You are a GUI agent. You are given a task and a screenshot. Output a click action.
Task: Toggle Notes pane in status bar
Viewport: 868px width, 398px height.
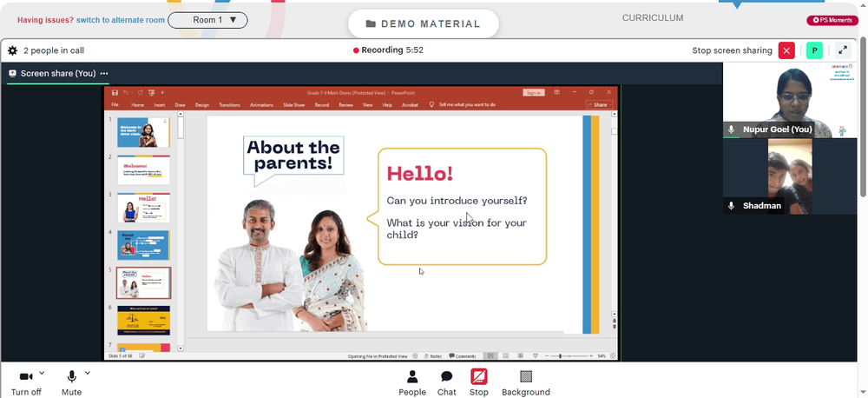(432, 356)
